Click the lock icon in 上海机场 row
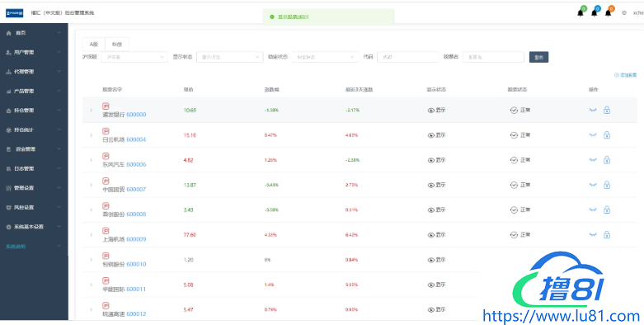This screenshot has height=325, width=644. (607, 235)
